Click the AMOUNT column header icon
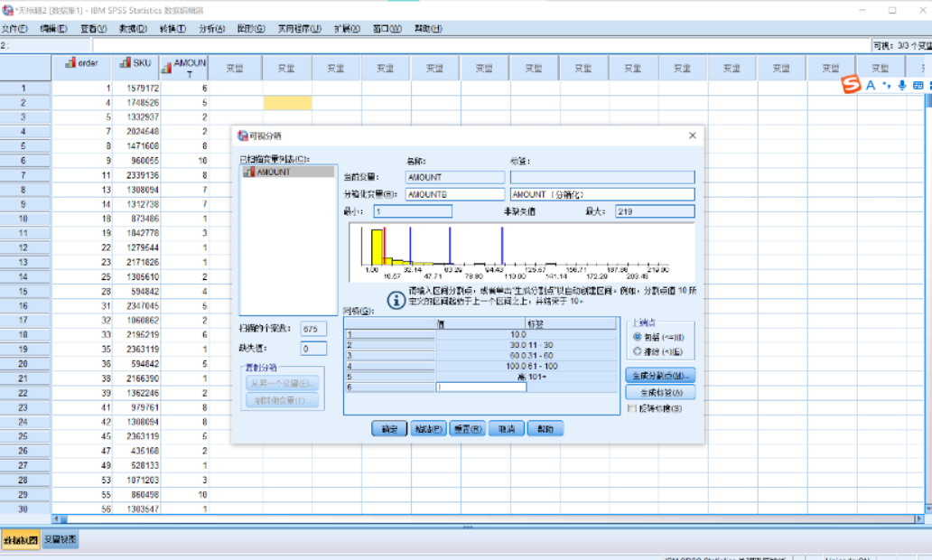The height and width of the screenshot is (560, 932). (x=167, y=69)
